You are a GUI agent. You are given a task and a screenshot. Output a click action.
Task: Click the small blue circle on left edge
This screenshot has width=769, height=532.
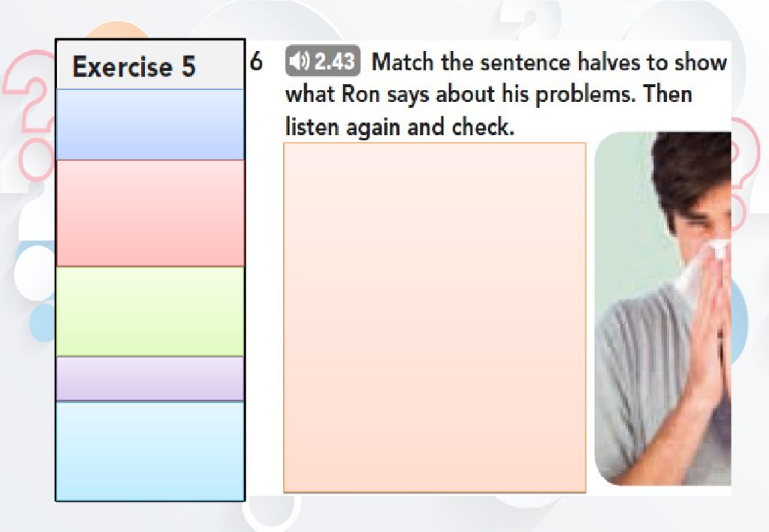(x=42, y=323)
